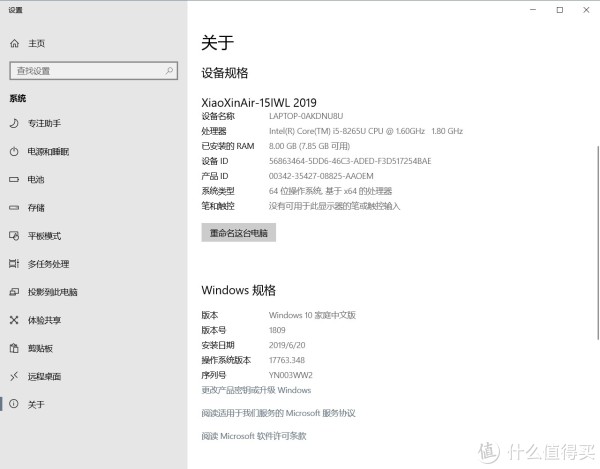Click the Windows 10 家庭中文版 edition text

[312, 315]
